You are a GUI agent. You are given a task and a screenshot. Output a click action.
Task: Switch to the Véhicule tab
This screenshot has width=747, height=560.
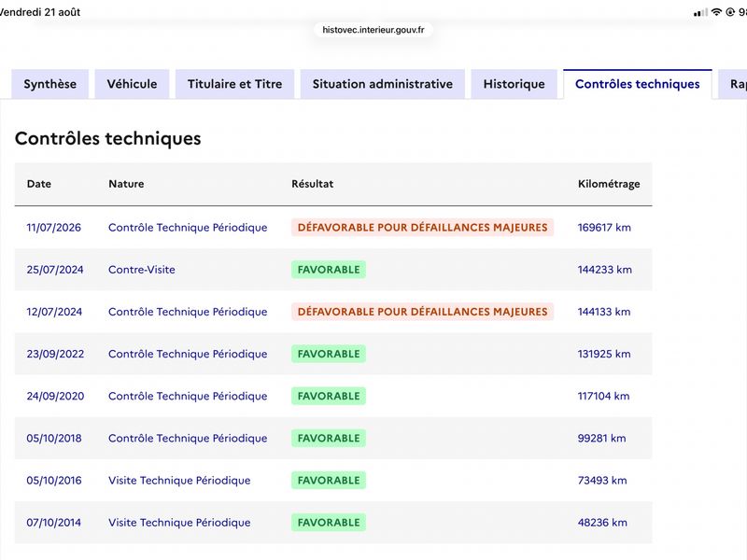(132, 84)
